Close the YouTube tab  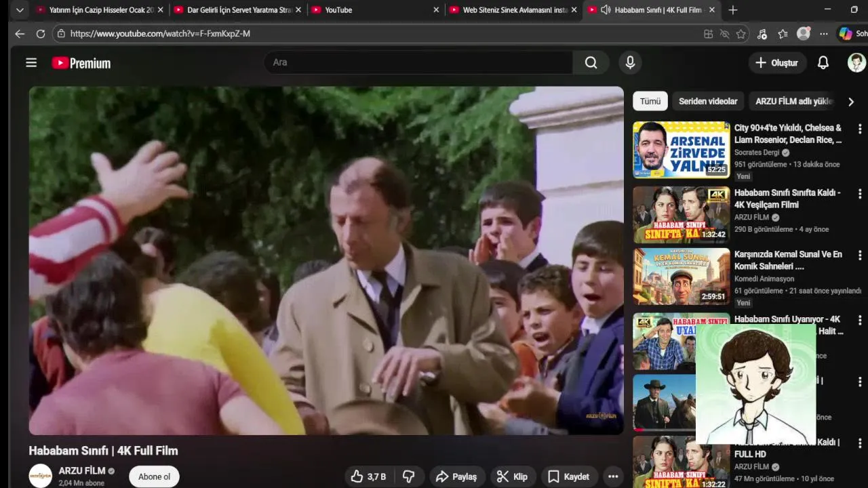[437, 10]
